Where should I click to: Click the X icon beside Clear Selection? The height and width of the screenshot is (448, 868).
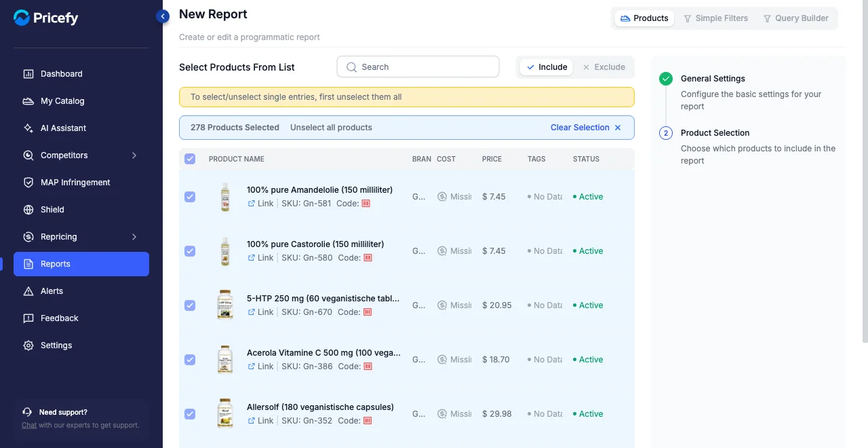click(618, 128)
